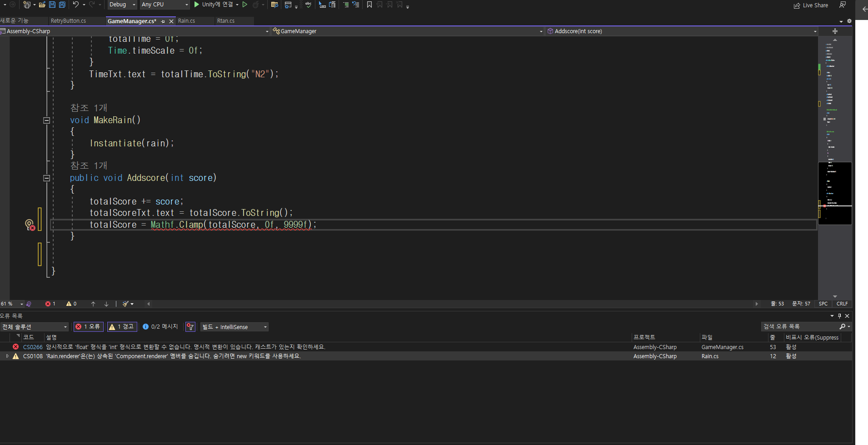
Task: Click the minimap scroll overview thumb
Action: pos(835,194)
